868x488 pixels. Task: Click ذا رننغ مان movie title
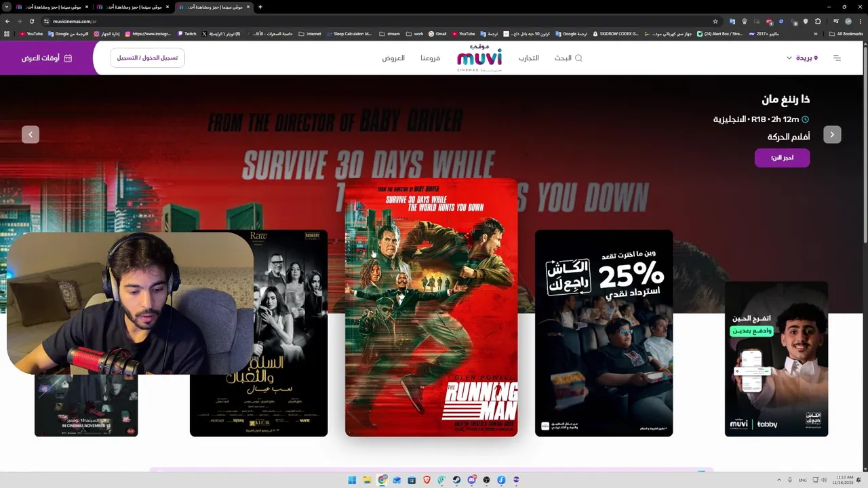[x=785, y=100]
